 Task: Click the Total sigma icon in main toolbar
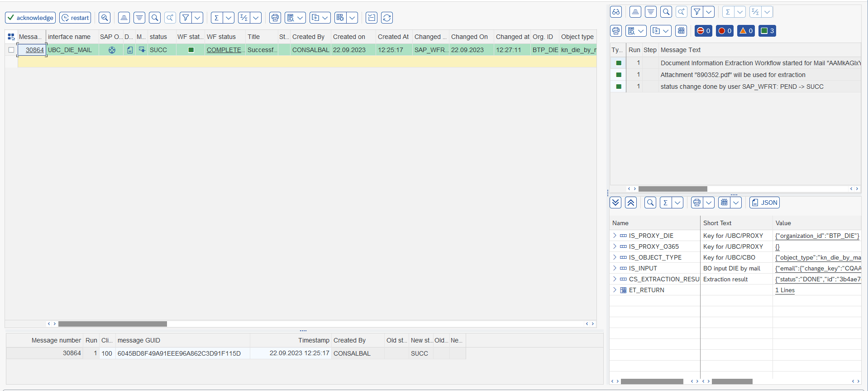tap(217, 18)
